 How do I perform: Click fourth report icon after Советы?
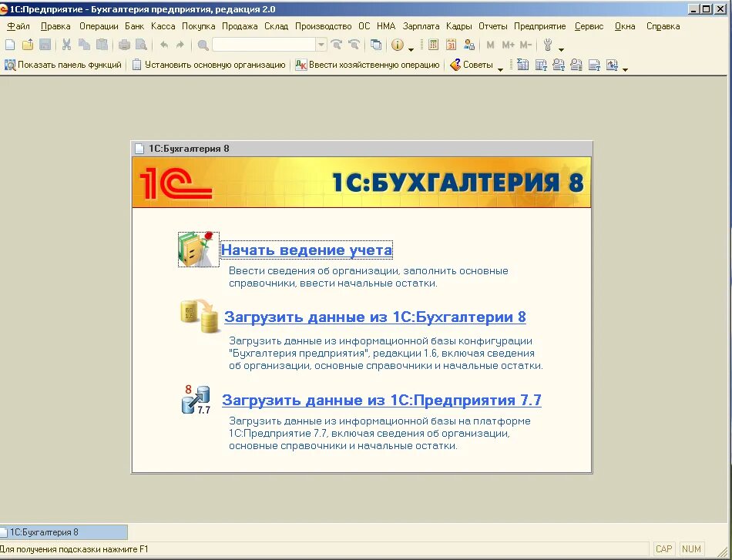click(576, 65)
